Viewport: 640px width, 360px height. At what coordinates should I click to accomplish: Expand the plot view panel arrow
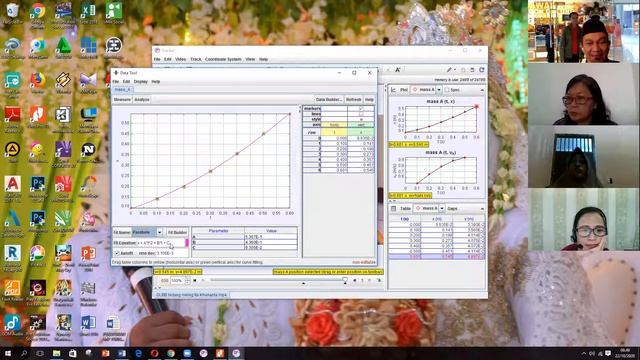coord(482,90)
